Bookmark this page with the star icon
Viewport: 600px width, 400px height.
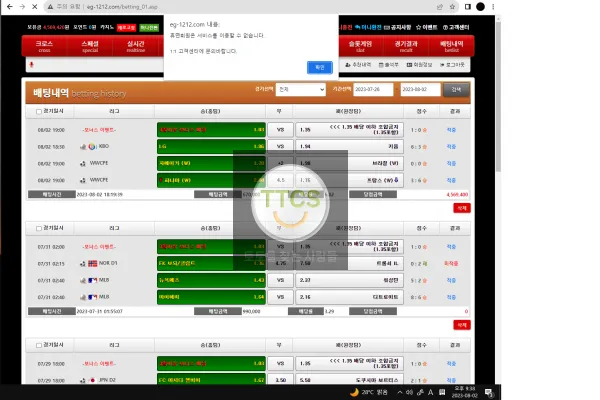click(452, 7)
